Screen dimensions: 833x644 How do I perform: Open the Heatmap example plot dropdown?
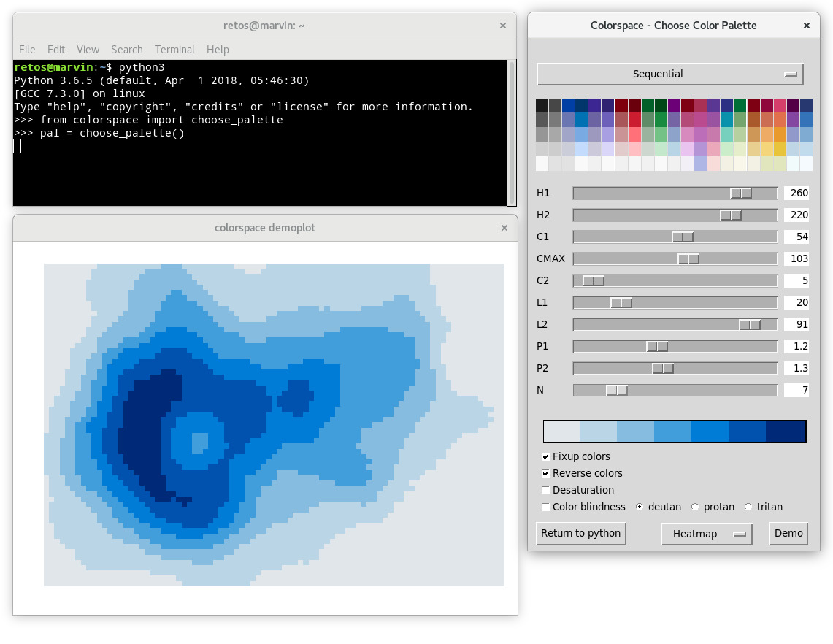(x=705, y=534)
